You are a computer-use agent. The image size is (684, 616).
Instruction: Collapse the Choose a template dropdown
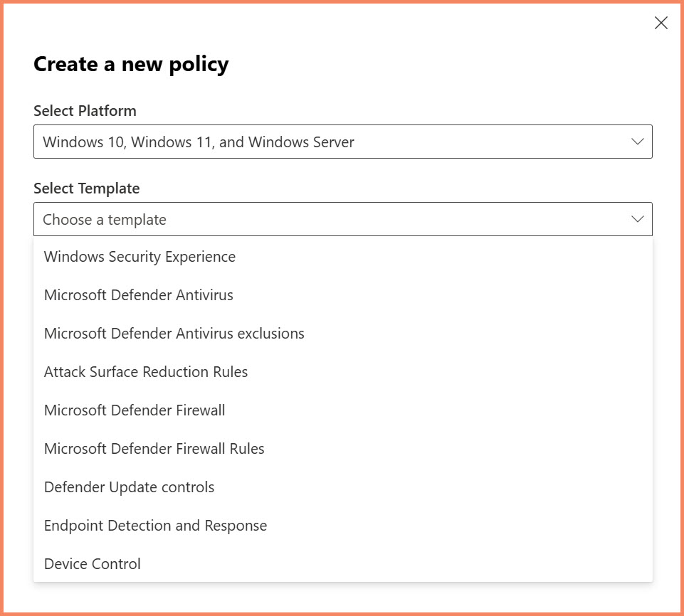tap(343, 219)
